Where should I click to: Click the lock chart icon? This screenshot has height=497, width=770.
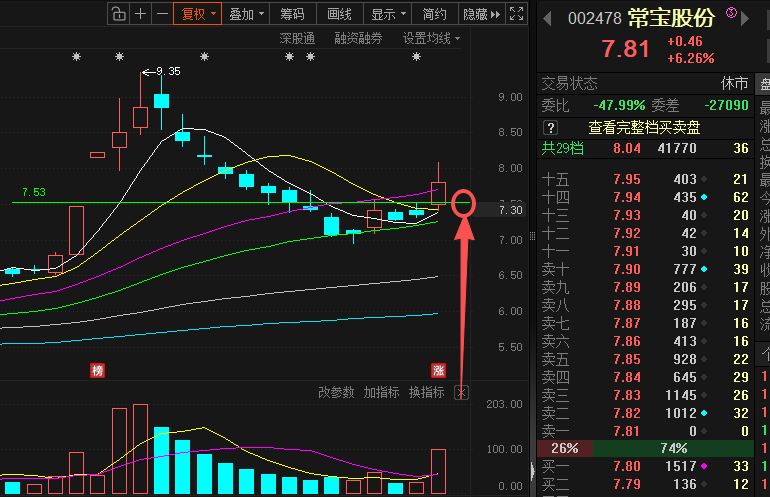tap(118, 14)
